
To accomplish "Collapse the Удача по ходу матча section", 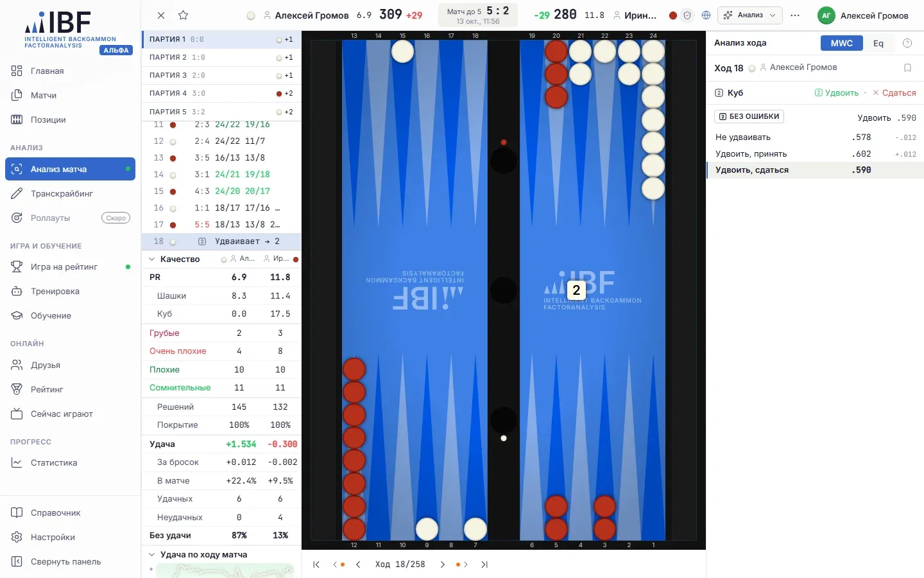I will tap(152, 555).
